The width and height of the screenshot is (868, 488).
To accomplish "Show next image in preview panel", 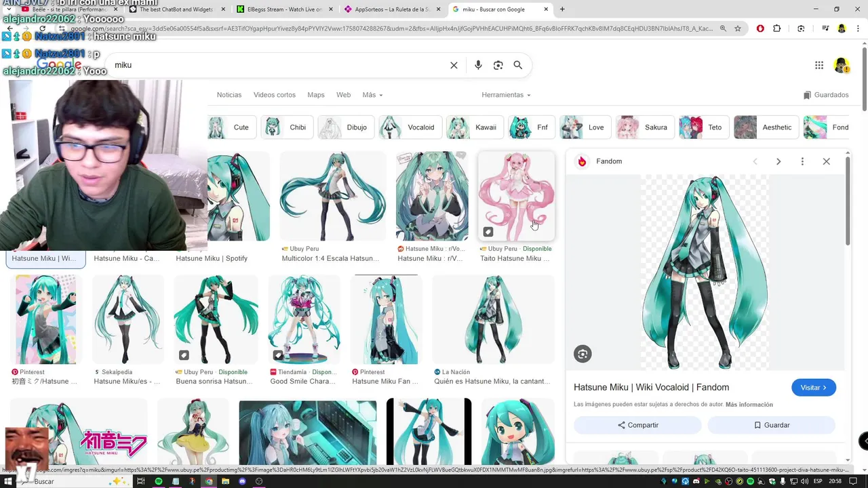I will click(778, 161).
